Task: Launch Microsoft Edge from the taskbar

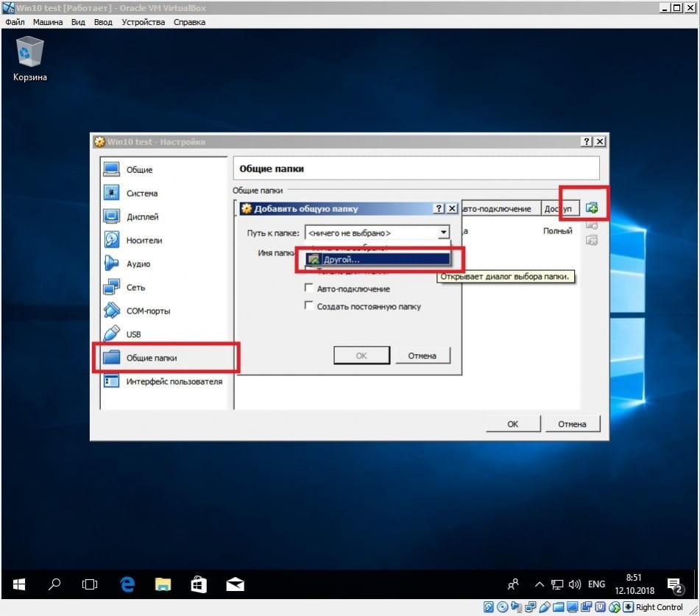Action: 127,584
